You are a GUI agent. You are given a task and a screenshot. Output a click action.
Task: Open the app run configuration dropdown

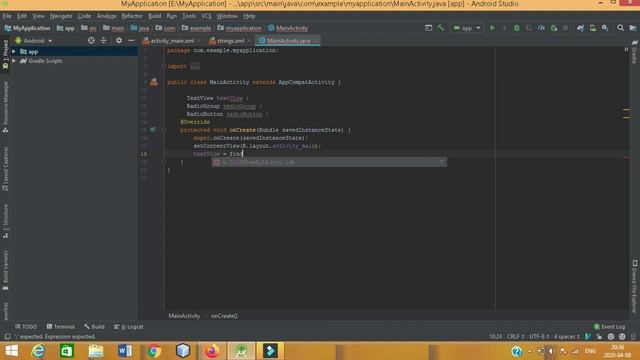pos(467,28)
